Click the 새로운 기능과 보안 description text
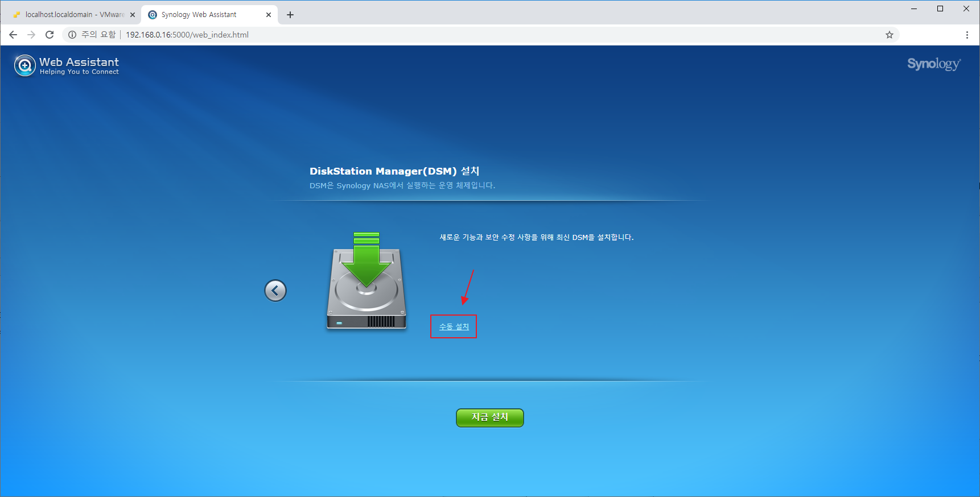 (x=537, y=237)
